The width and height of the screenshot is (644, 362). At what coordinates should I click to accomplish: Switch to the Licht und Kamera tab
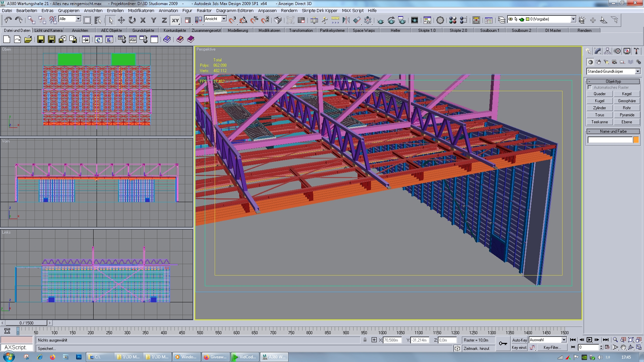click(49, 30)
